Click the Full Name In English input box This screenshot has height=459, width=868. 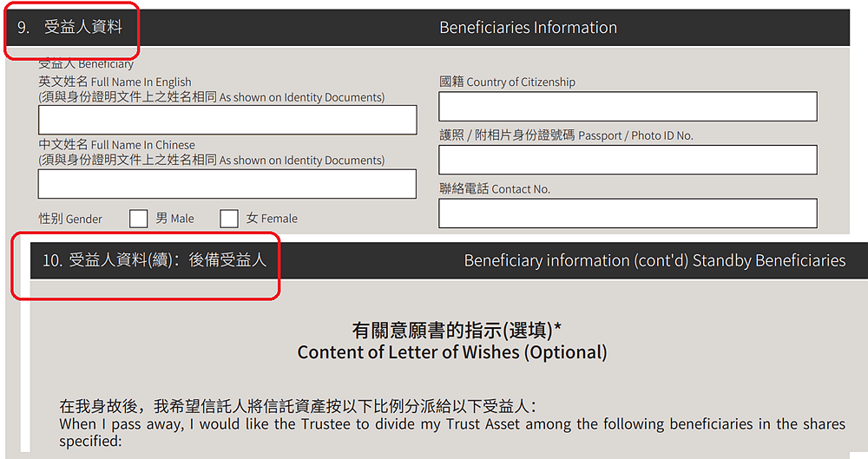click(x=227, y=120)
